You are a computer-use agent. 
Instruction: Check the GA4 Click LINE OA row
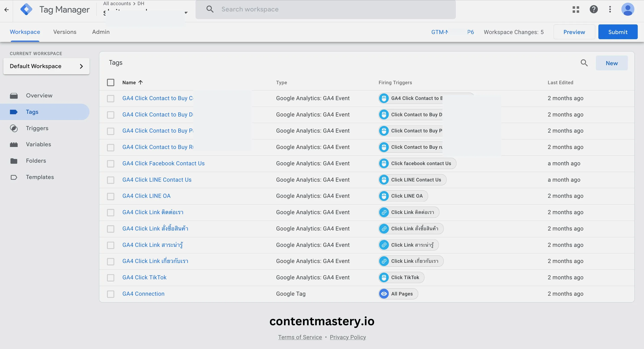click(x=111, y=196)
